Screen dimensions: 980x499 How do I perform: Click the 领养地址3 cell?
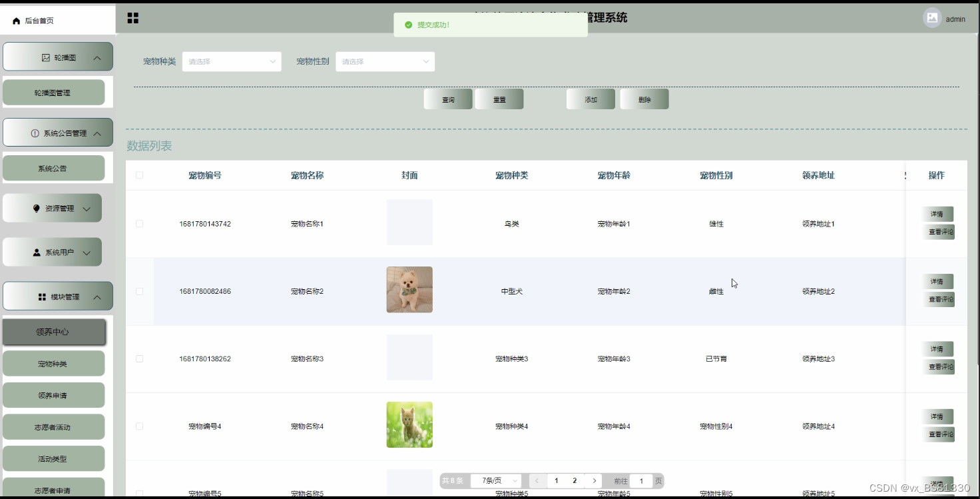[818, 359]
